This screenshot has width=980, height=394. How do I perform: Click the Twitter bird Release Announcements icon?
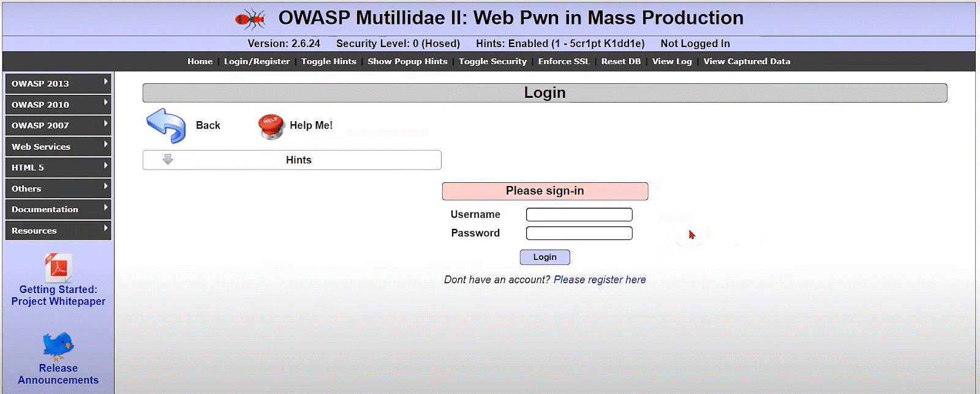58,346
